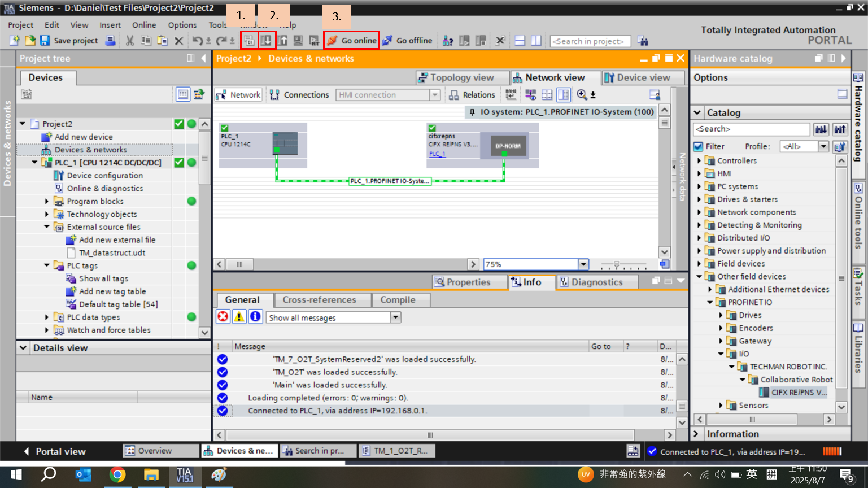Image resolution: width=868 pixels, height=488 pixels.
Task: Toggle the table view icon in project tree toolbar
Action: pos(183,94)
